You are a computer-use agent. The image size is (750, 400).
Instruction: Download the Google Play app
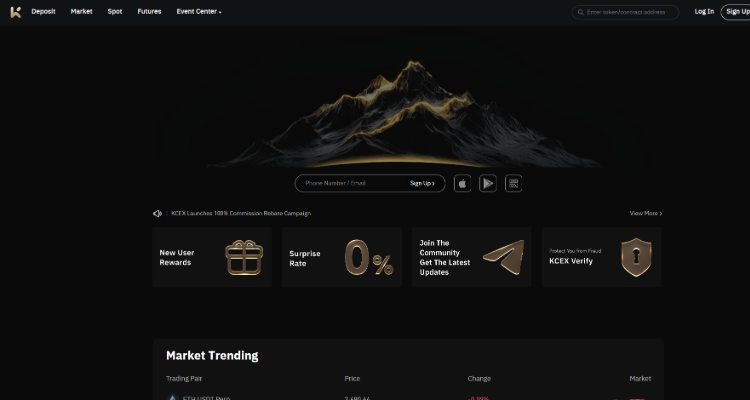(488, 183)
